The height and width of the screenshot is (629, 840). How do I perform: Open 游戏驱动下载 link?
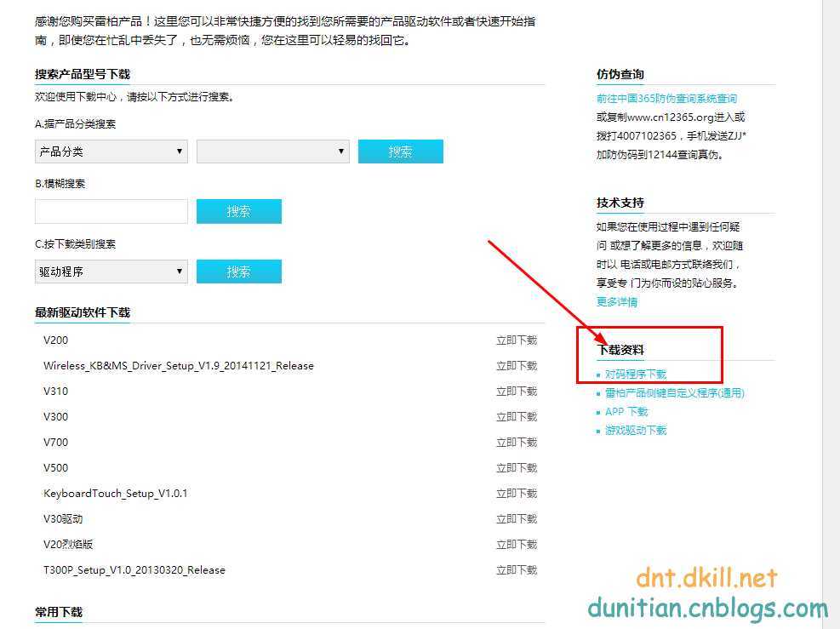[636, 431]
